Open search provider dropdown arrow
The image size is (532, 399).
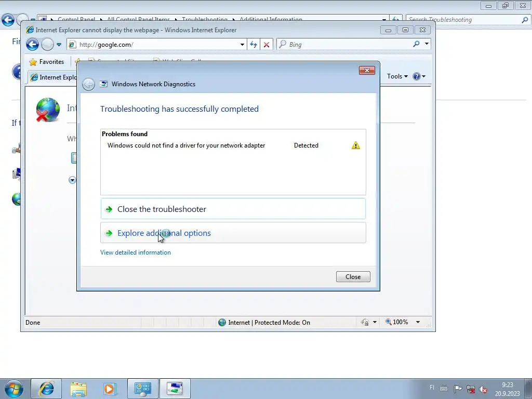(427, 44)
